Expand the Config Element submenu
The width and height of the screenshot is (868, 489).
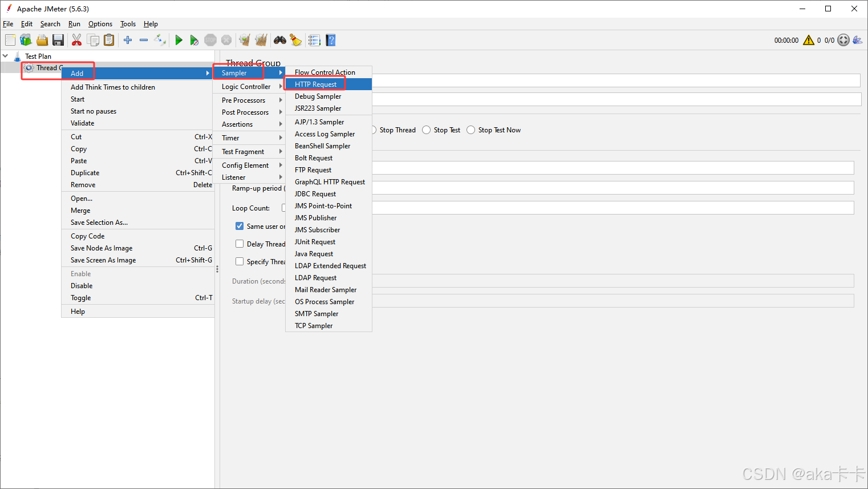point(249,165)
